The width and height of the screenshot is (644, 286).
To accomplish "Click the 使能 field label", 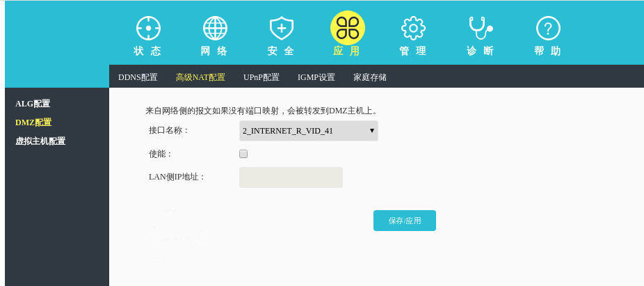I will pos(160,154).
